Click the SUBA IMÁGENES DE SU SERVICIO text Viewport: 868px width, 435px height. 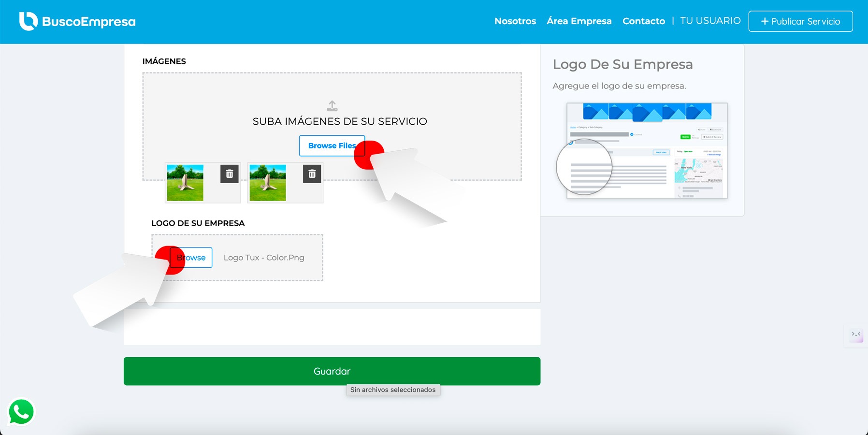click(339, 121)
